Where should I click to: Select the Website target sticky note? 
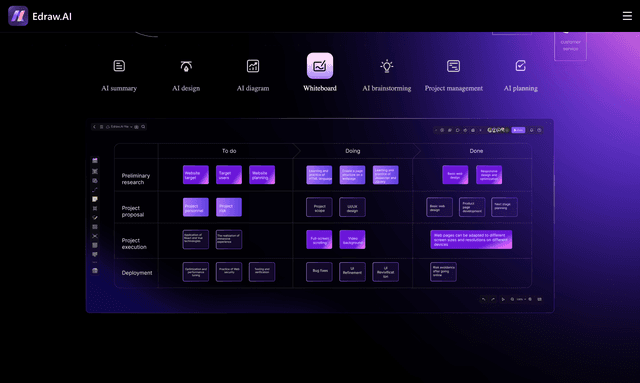pyautogui.click(x=196, y=175)
